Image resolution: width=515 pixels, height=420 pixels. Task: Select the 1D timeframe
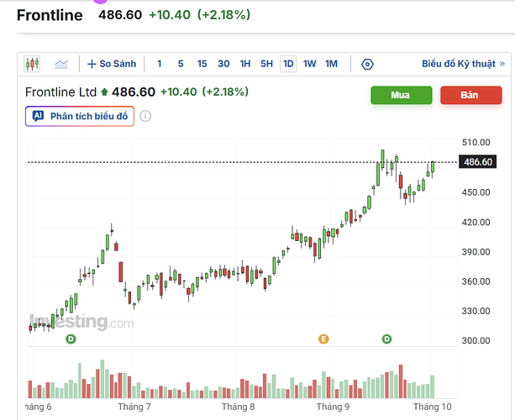coord(288,64)
